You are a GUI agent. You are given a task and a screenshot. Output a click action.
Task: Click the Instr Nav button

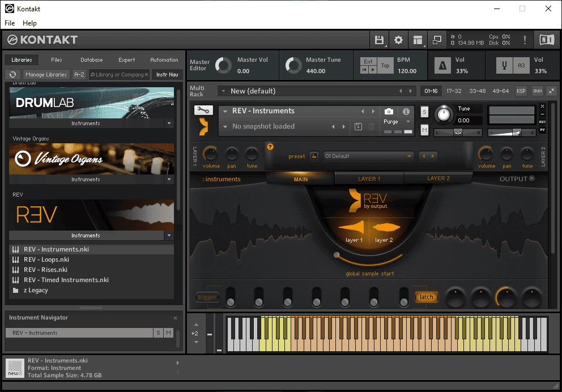[x=167, y=75]
